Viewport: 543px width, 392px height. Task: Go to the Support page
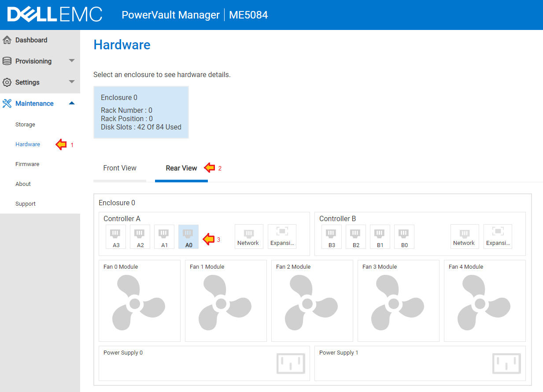(x=25, y=203)
